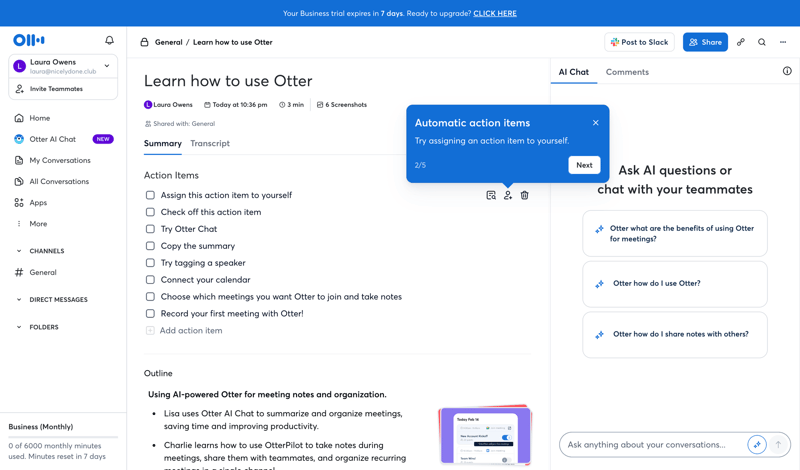Click the 'CLICK HERE' upgrade link
The image size is (800, 470).
(x=495, y=13)
